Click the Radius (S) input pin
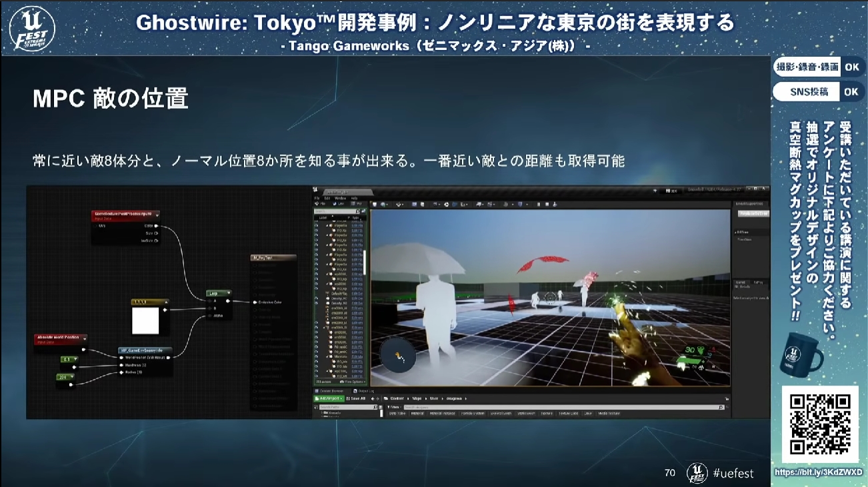Viewport: 868px width, 487px height. click(121, 372)
